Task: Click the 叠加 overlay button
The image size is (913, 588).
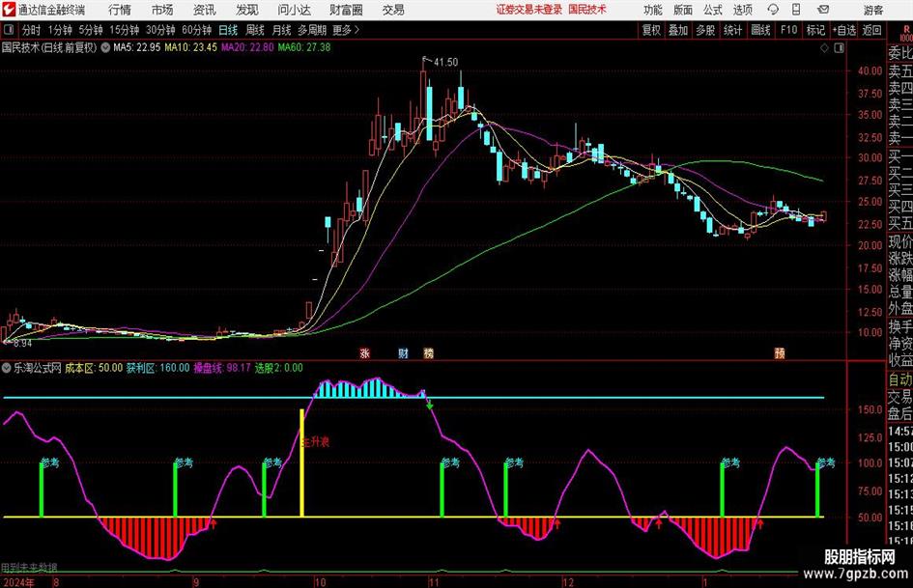Action: click(x=678, y=30)
